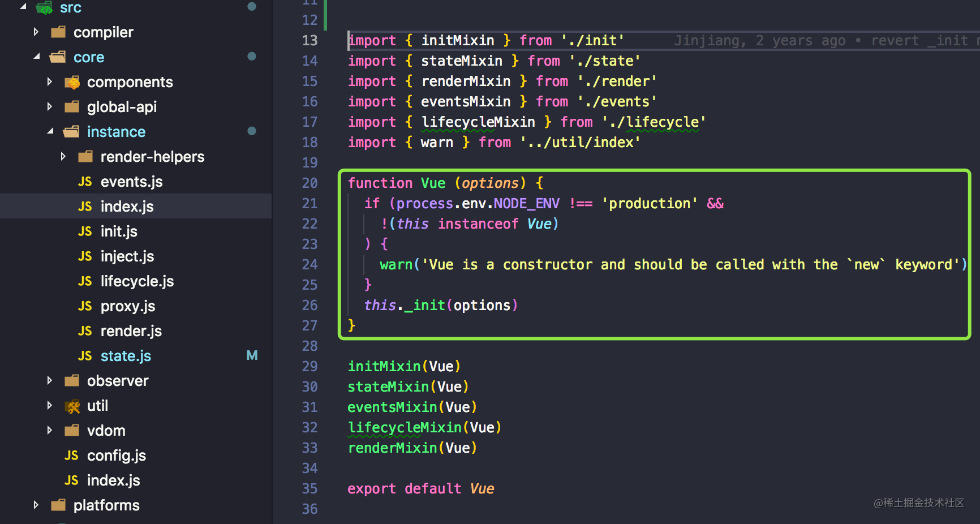Click the JS icon beside init.js
The width and height of the screenshot is (980, 524).
point(85,231)
